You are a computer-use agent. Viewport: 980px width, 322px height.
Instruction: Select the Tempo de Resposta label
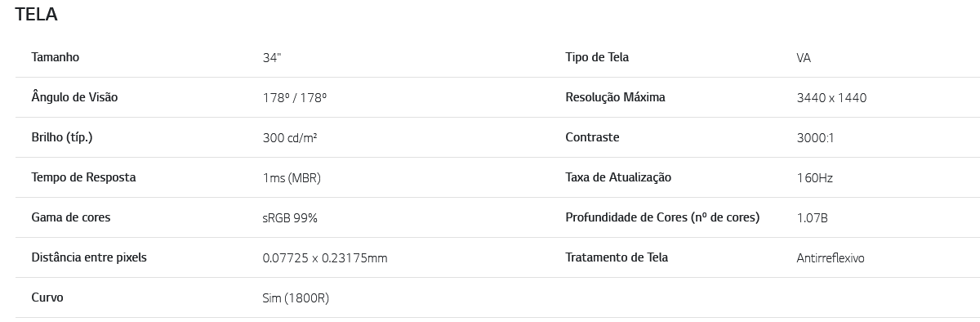pos(83,177)
